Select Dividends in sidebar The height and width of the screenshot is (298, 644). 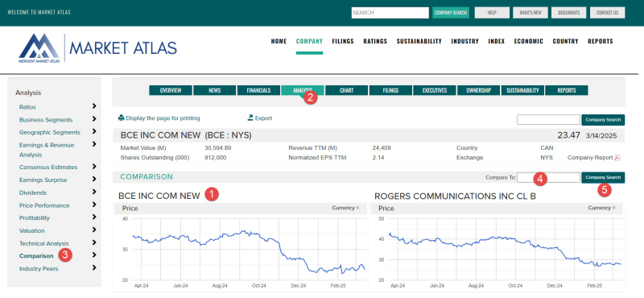33,192
